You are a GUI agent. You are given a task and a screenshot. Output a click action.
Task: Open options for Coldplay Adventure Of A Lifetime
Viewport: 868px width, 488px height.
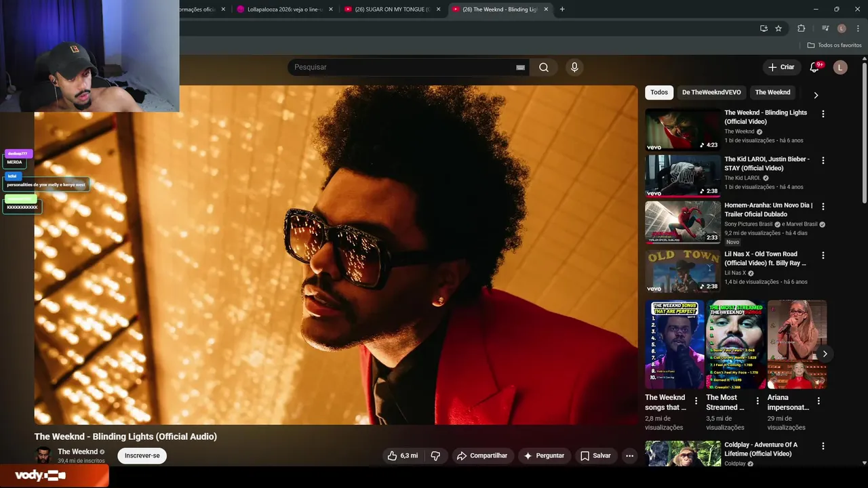[823, 447]
